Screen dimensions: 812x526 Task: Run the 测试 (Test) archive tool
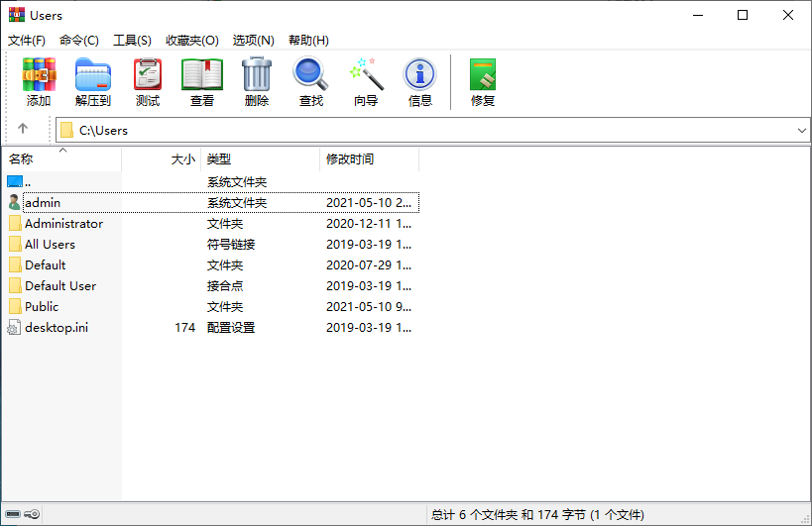(x=148, y=81)
